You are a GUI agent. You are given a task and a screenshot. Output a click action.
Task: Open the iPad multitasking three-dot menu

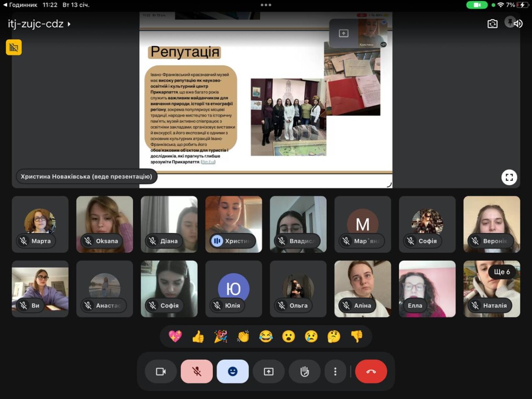coord(266,5)
